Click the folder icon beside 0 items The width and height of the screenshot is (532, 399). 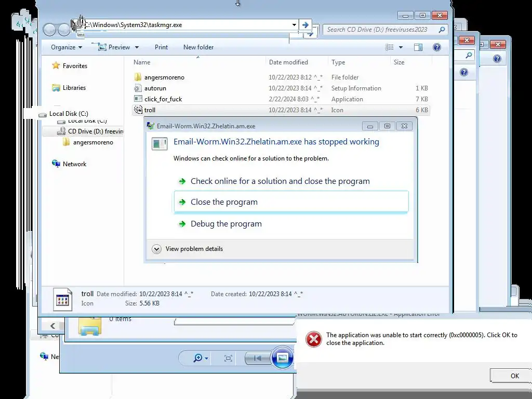89,326
